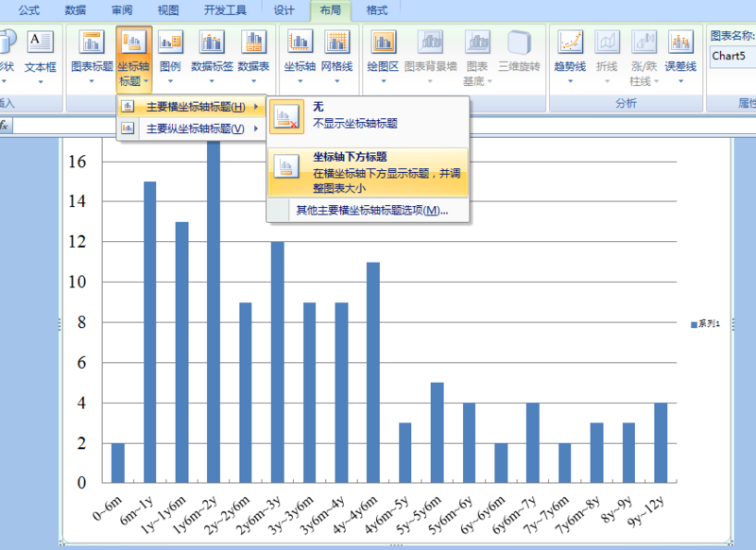The image size is (756, 550).
Task: Switch to the 审阅 ribbon tab
Action: [122, 10]
